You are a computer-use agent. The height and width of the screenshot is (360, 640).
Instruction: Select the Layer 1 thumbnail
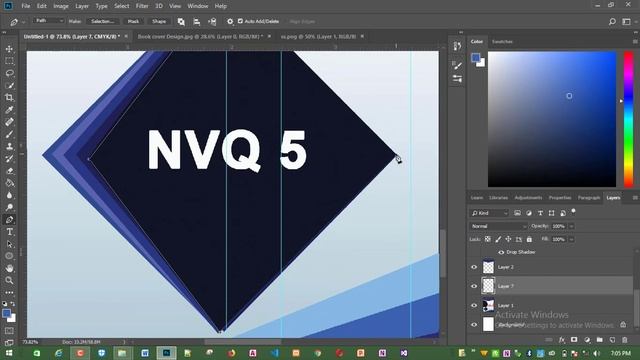coord(488,305)
